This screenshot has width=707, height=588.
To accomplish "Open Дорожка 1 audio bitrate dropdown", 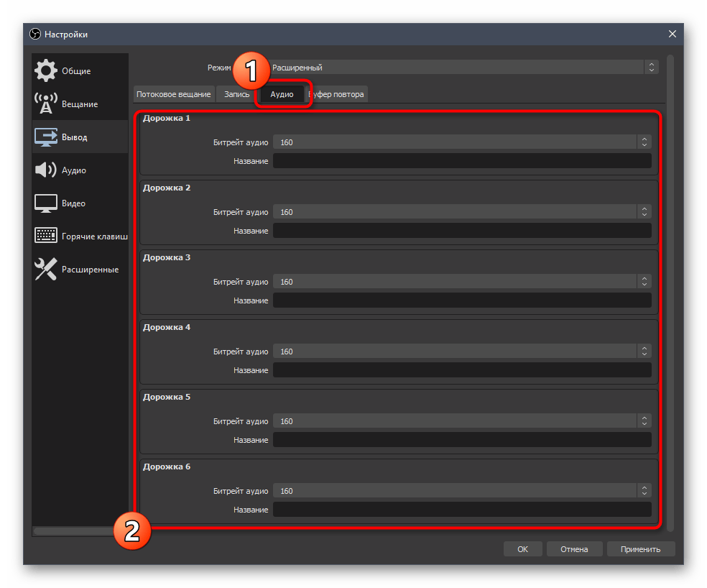I will point(461,142).
